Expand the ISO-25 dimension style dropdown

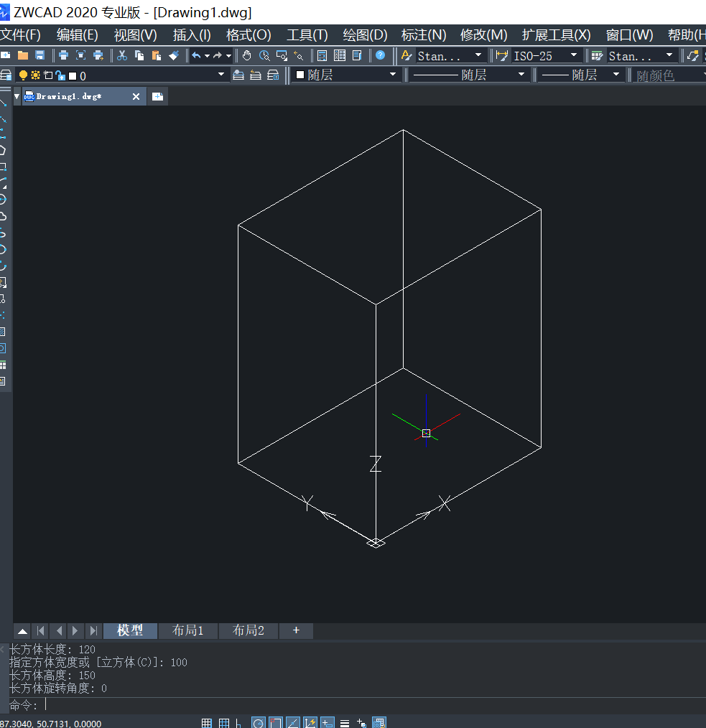pyautogui.click(x=571, y=55)
